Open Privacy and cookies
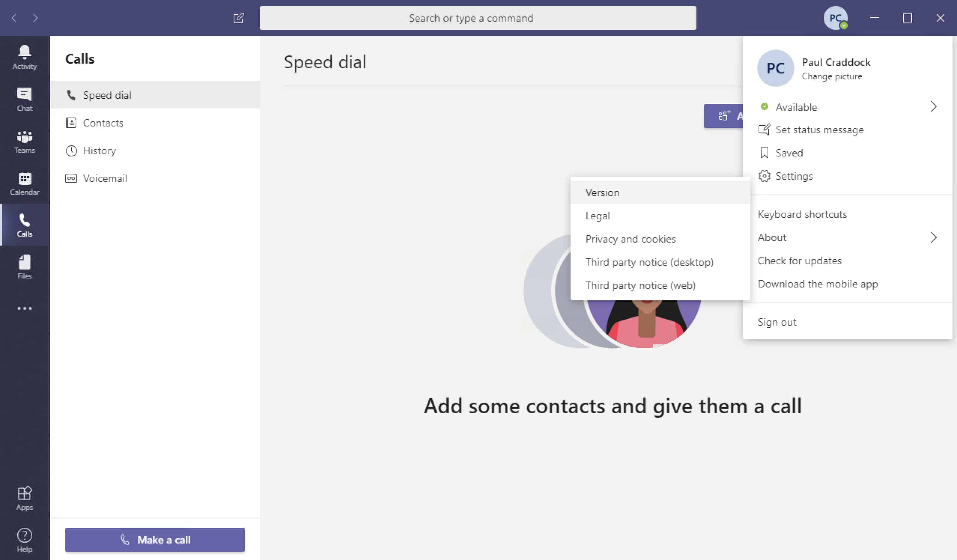Viewport: 957px width, 560px height. coord(660,239)
